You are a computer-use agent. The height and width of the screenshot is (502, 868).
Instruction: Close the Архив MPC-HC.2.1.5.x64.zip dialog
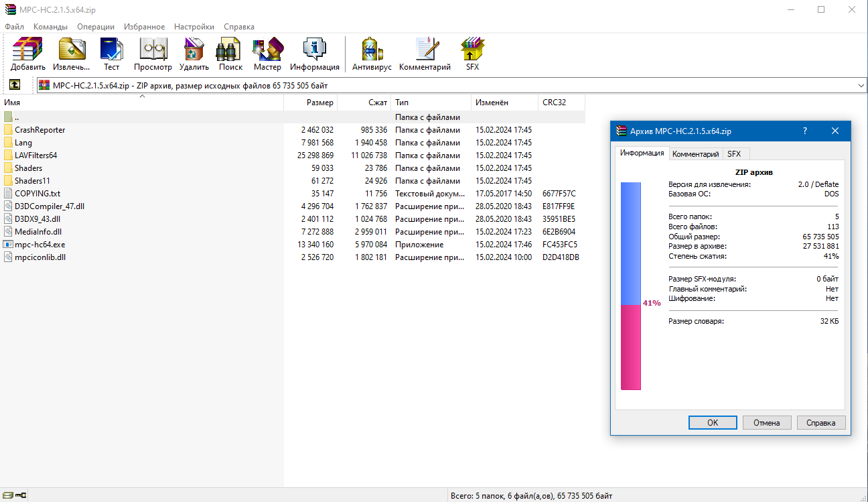[835, 131]
